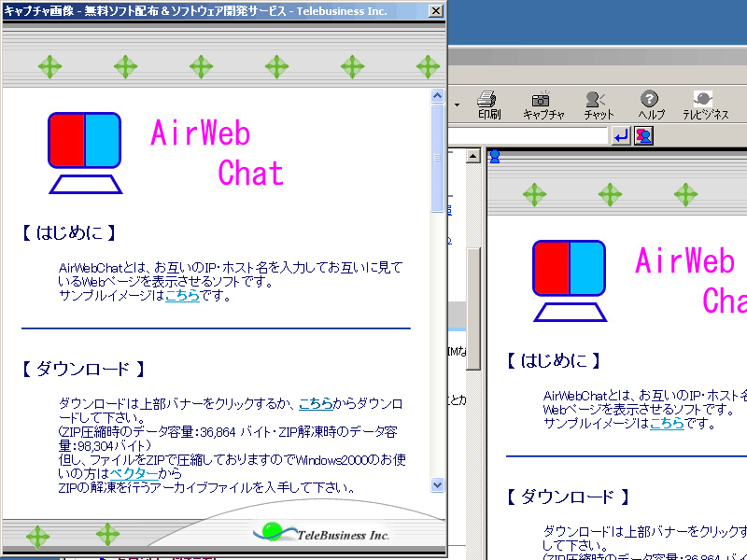Click the キャプチャ camera toolbar icon
This screenshot has height=560, width=747.
coord(543,105)
